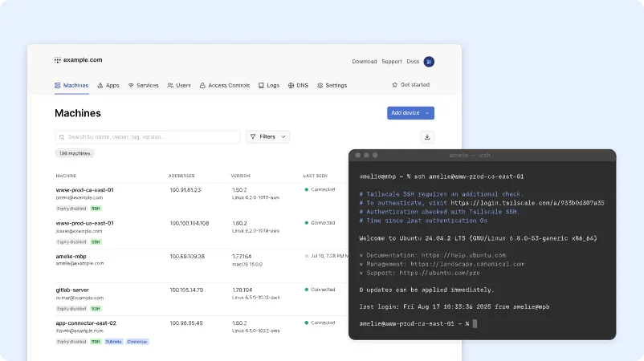Click terminal prompt cursor at bottom
This screenshot has width=644, height=361.
[475, 323]
